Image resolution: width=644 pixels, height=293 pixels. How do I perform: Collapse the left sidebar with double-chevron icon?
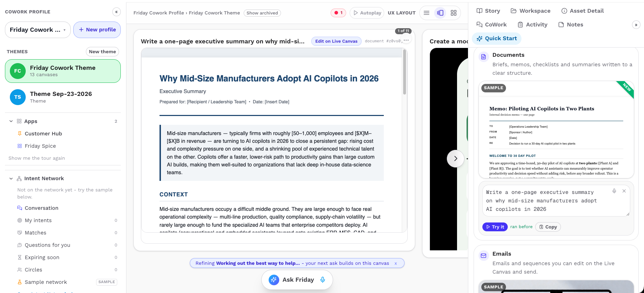pyautogui.click(x=117, y=12)
